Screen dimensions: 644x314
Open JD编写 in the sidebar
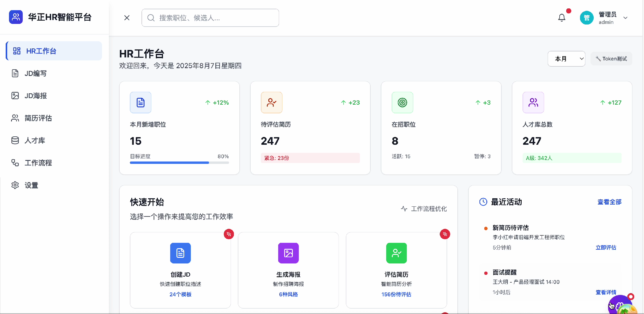[36, 73]
